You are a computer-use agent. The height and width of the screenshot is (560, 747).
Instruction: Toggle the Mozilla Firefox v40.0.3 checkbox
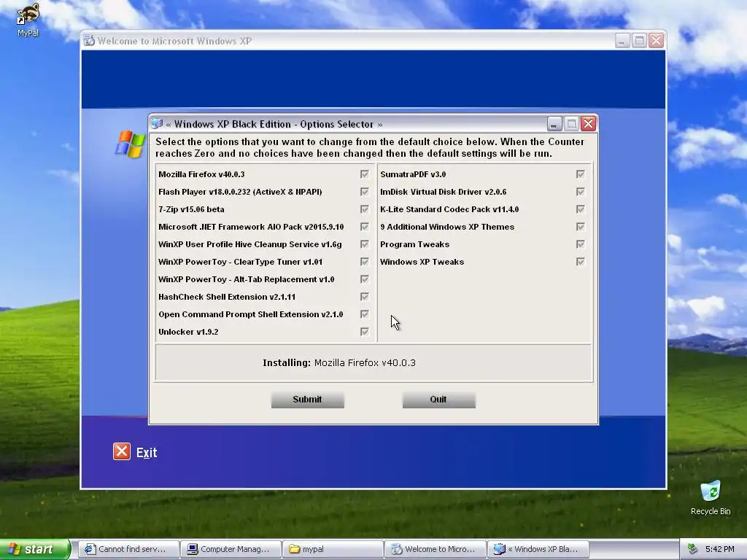[x=365, y=174]
